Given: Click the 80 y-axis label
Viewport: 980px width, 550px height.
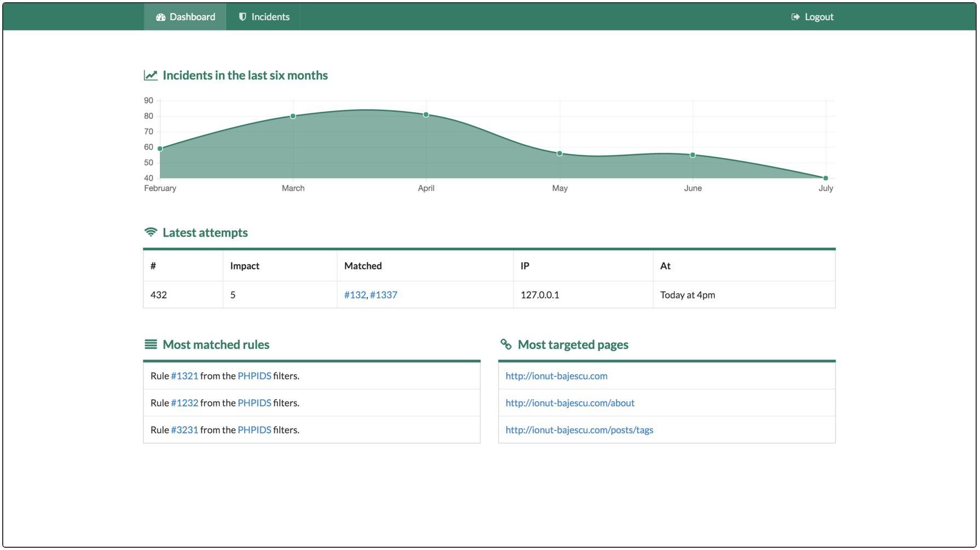Looking at the screenshot, I should coord(148,116).
